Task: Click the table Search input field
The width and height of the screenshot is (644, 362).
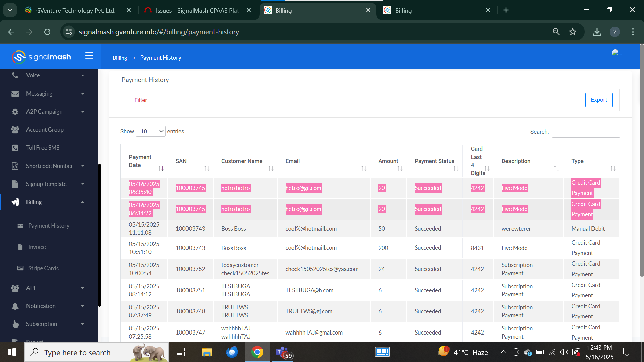Action: point(586,132)
